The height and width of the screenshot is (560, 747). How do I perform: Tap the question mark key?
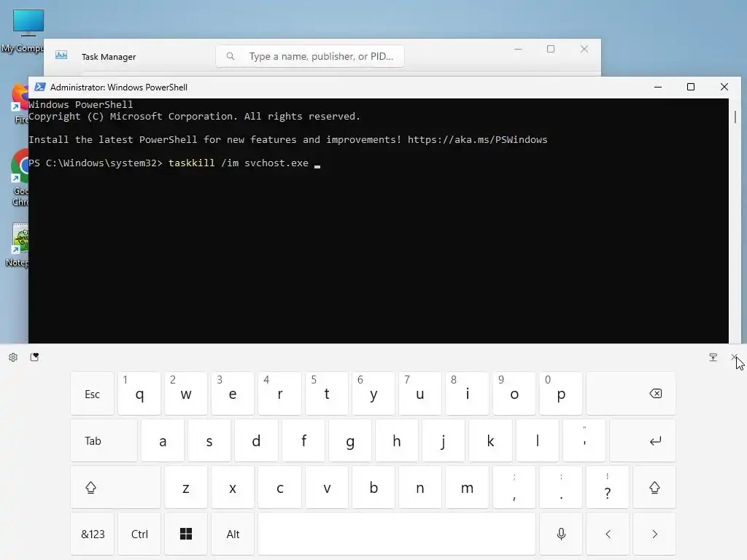tap(608, 487)
